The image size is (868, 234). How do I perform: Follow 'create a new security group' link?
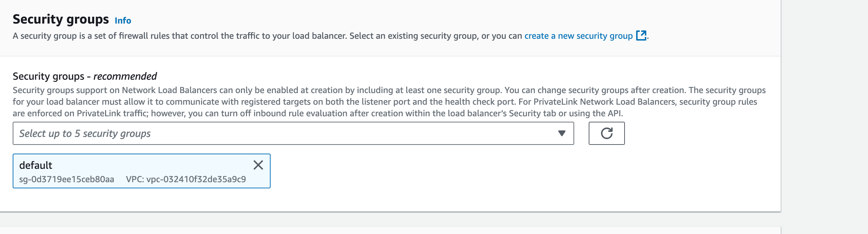[579, 36]
